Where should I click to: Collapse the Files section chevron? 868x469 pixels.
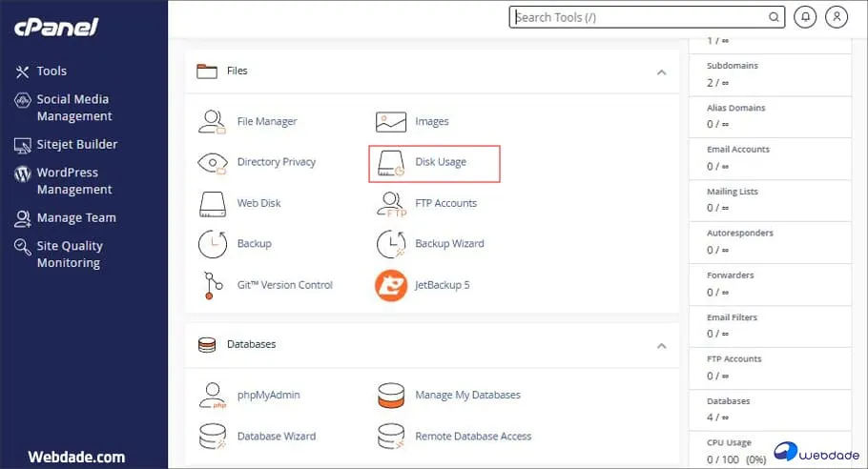pos(662,72)
